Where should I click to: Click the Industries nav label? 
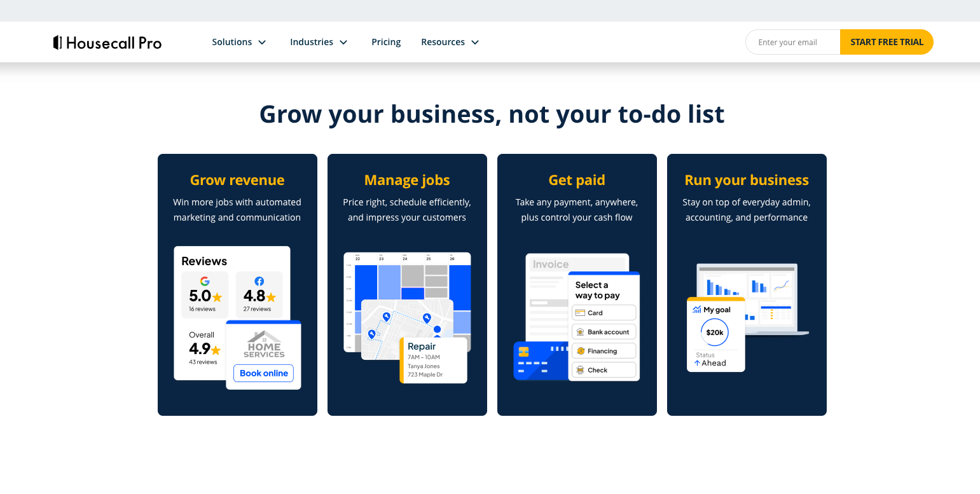pos(312,42)
